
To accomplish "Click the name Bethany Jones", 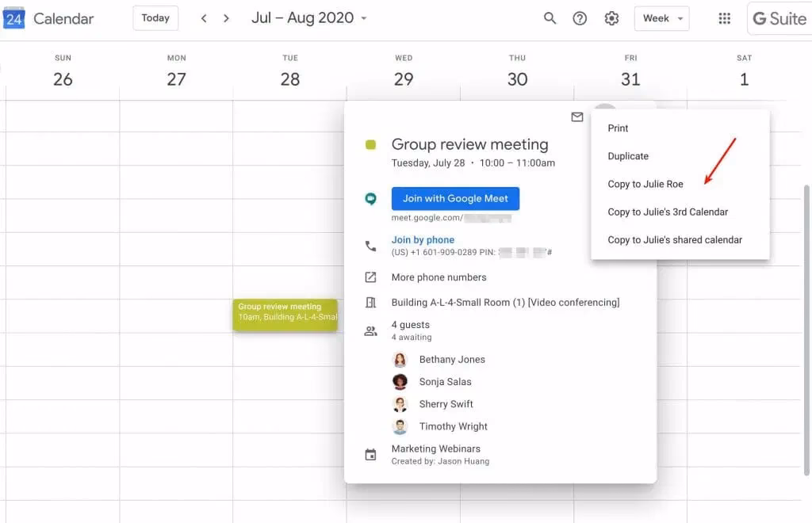I will coord(452,360).
